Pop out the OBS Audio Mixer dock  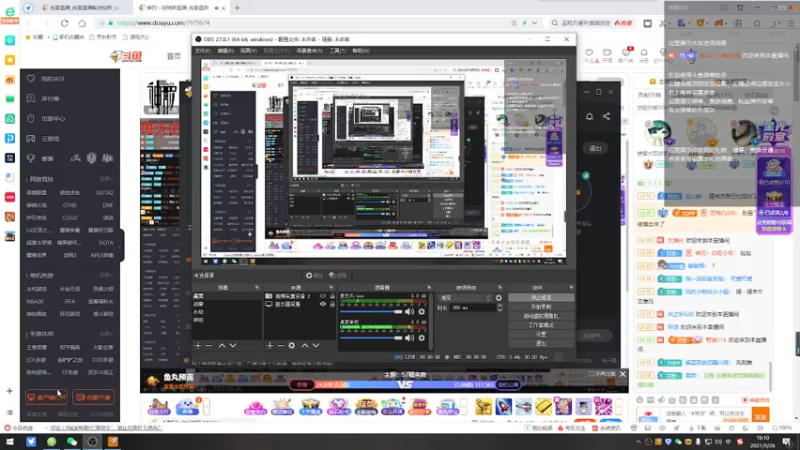point(429,288)
